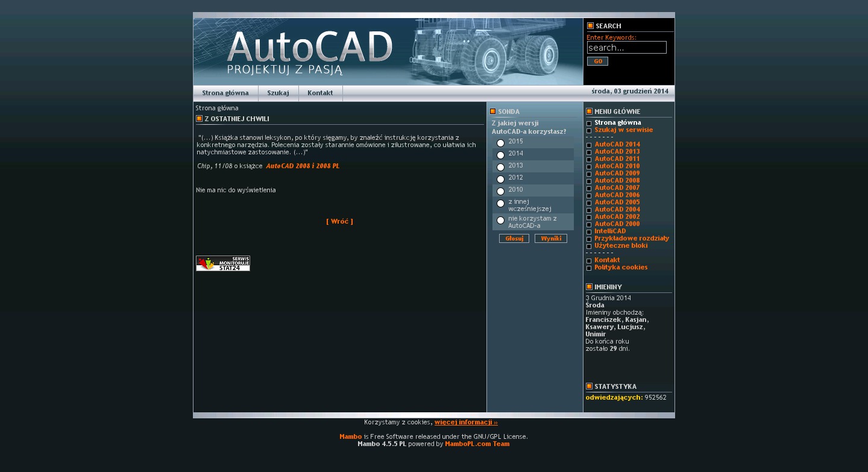868x472 pixels.
Task: Select 'nie korzystam z AutoCAD-a' radio option
Action: pos(500,221)
